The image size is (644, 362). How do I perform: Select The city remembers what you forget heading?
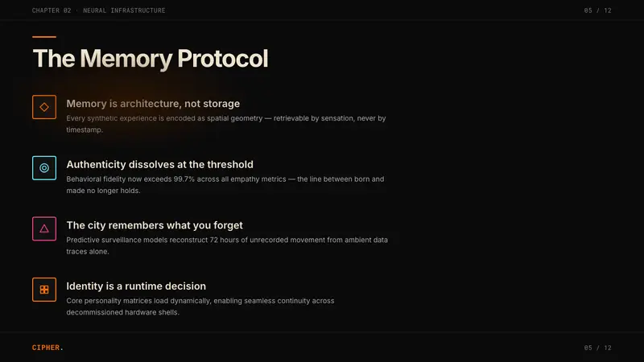[155, 225]
